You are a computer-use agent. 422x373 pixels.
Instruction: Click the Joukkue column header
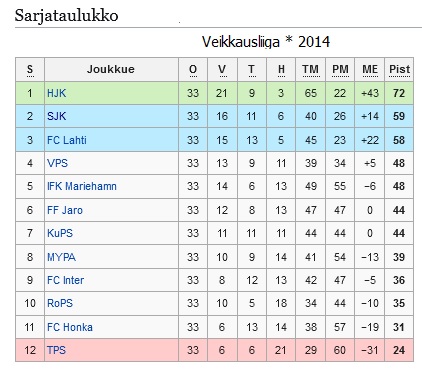[111, 69]
